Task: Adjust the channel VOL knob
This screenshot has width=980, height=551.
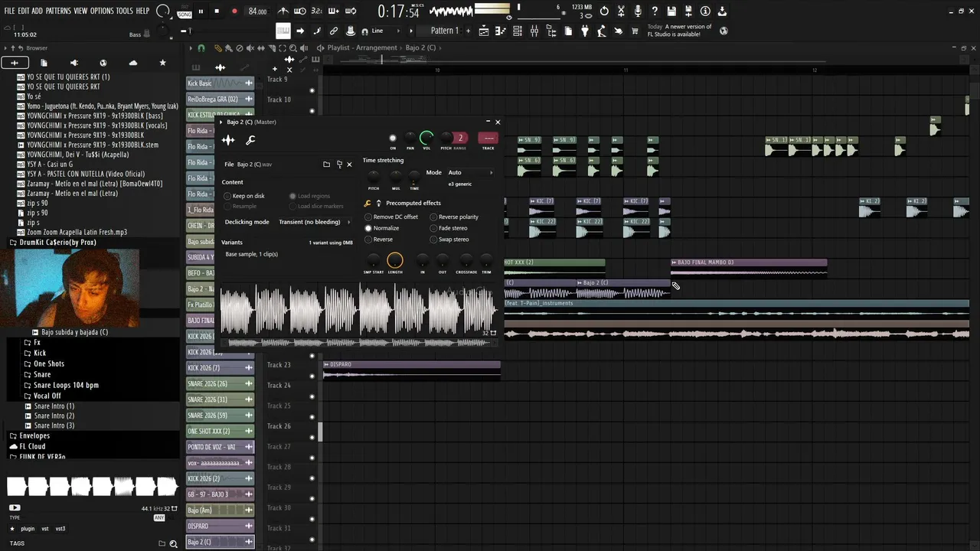Action: (x=426, y=139)
